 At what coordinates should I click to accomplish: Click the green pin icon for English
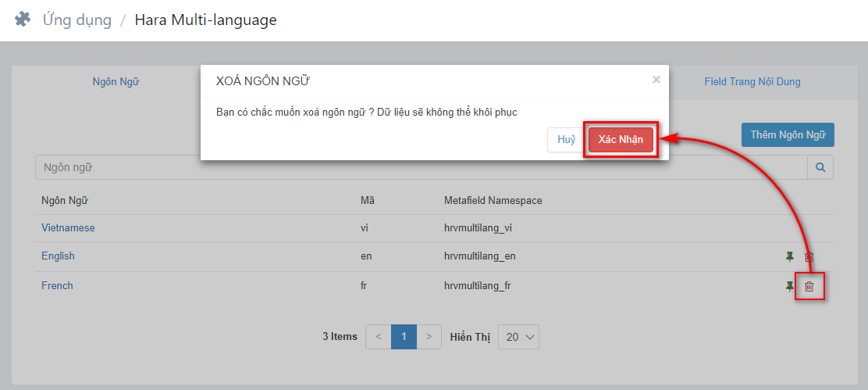point(790,256)
